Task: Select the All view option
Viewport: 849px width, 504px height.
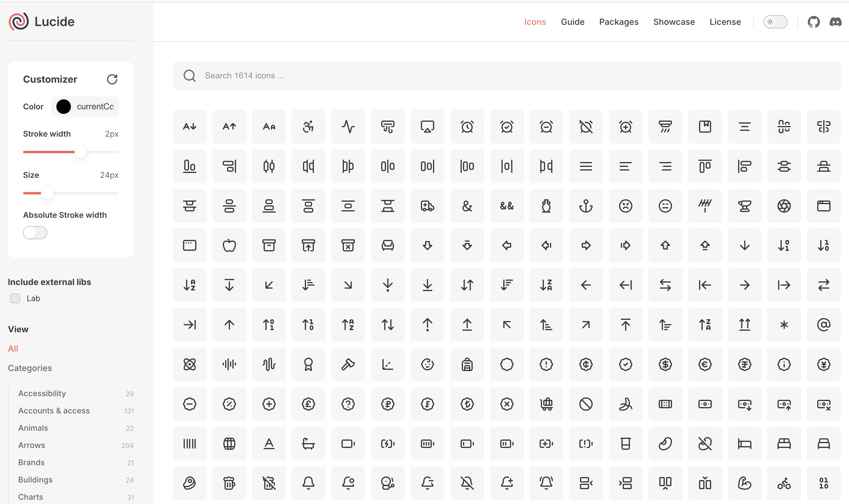Action: pos(13,348)
